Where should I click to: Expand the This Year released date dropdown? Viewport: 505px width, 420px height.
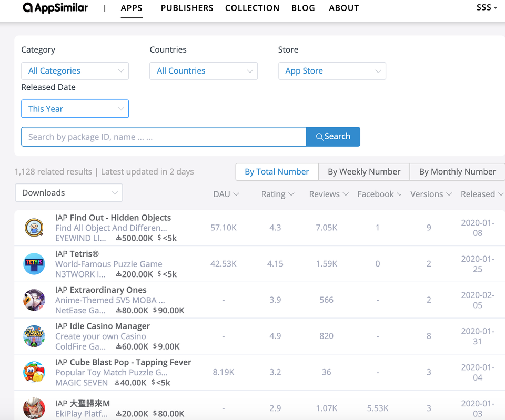[75, 109]
